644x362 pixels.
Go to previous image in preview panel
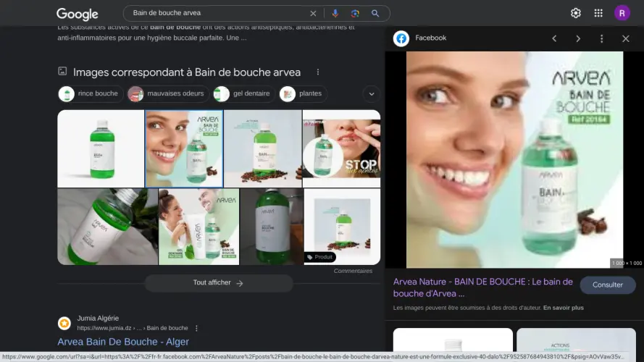pyautogui.click(x=554, y=38)
